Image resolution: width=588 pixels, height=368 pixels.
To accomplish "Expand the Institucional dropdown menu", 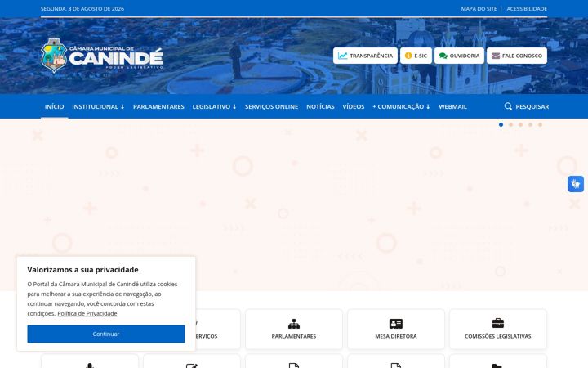I will (98, 106).
